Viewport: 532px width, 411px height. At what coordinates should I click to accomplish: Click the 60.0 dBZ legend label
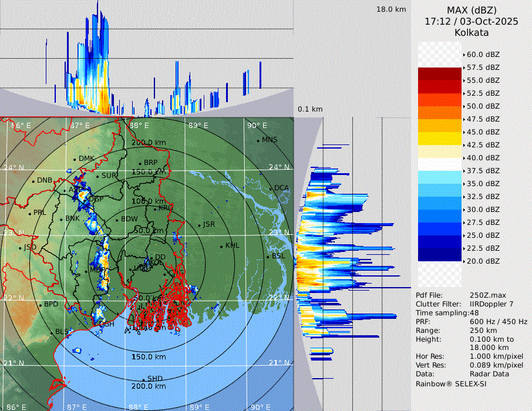click(x=483, y=55)
